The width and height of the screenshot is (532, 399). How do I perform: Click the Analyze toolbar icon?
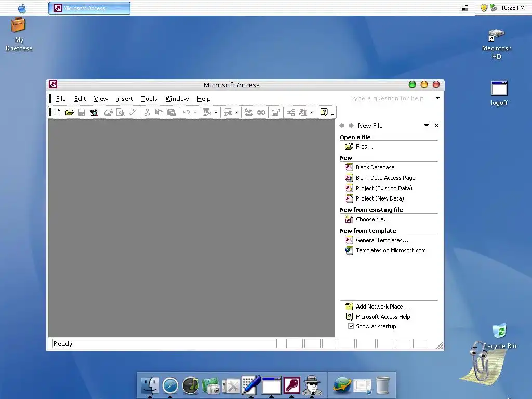point(229,112)
